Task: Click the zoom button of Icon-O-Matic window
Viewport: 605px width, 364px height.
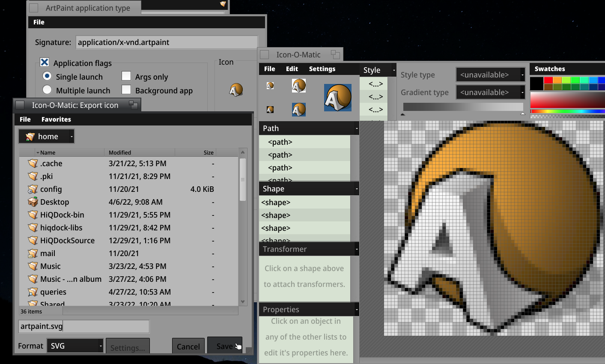Action: click(x=335, y=55)
